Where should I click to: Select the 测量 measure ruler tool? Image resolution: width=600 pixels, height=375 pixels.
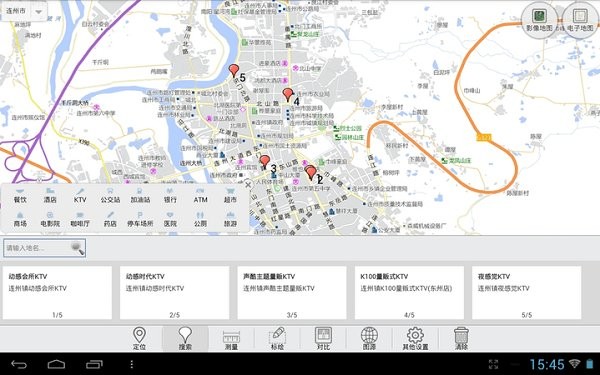tap(231, 339)
